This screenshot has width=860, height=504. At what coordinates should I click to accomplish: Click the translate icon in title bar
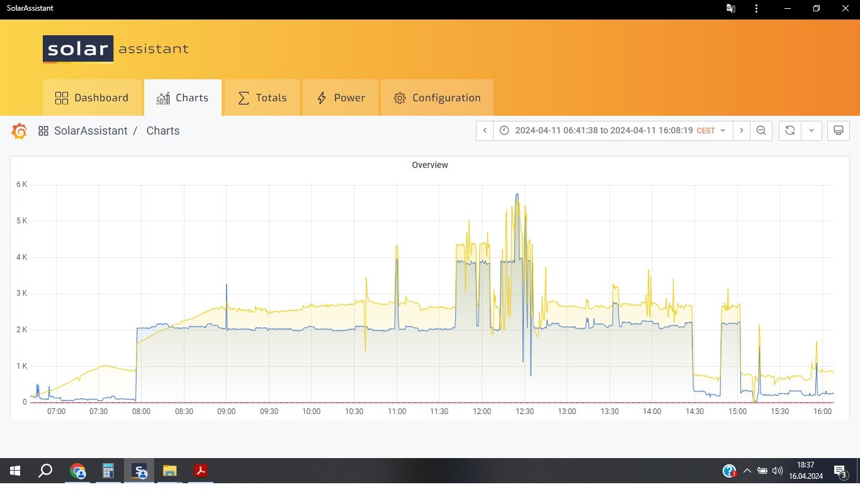(731, 9)
